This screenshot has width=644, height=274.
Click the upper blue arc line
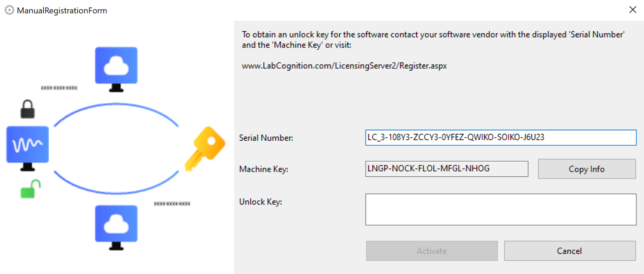point(116,105)
